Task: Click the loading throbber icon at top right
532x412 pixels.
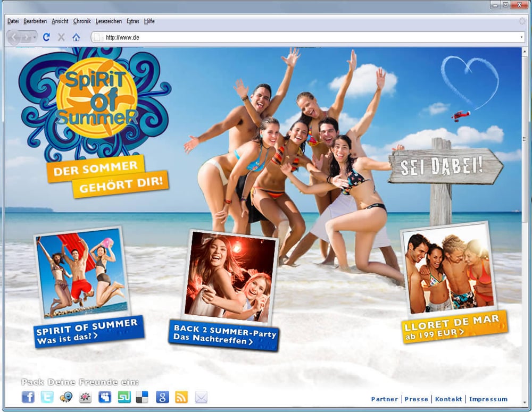Action: click(522, 21)
